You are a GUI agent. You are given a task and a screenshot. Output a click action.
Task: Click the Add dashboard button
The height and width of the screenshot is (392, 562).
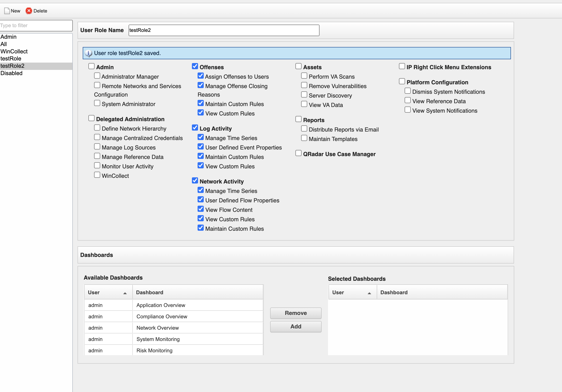[x=296, y=326]
